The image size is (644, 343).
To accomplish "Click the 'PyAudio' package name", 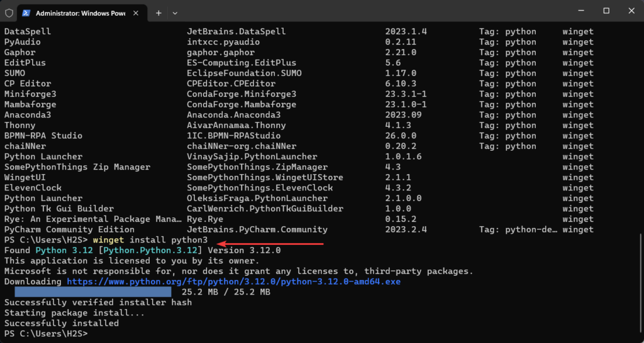I will pyautogui.click(x=22, y=42).
